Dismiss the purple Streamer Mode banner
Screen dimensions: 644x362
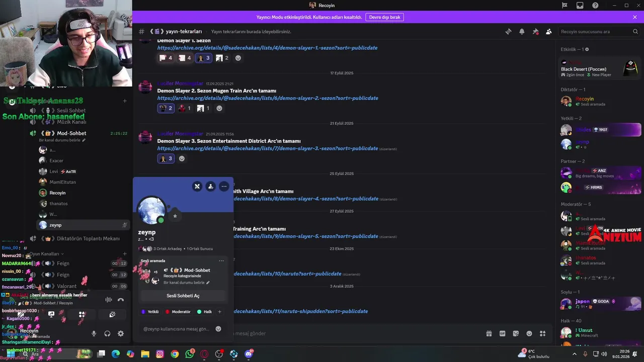(x=635, y=17)
